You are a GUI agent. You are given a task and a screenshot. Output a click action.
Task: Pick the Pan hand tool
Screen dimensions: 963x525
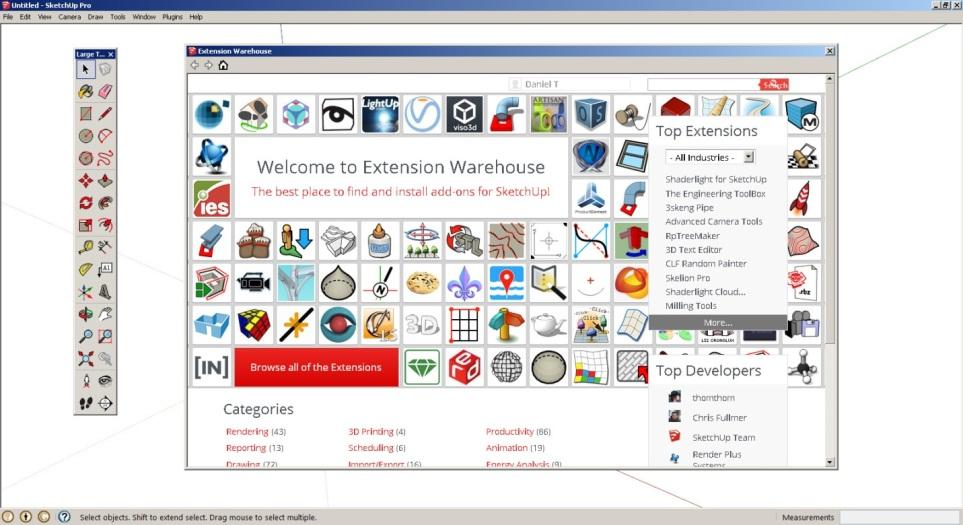tap(105, 314)
